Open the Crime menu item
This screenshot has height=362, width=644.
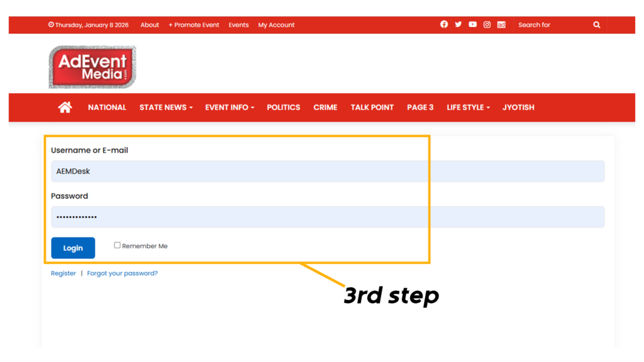pos(325,107)
